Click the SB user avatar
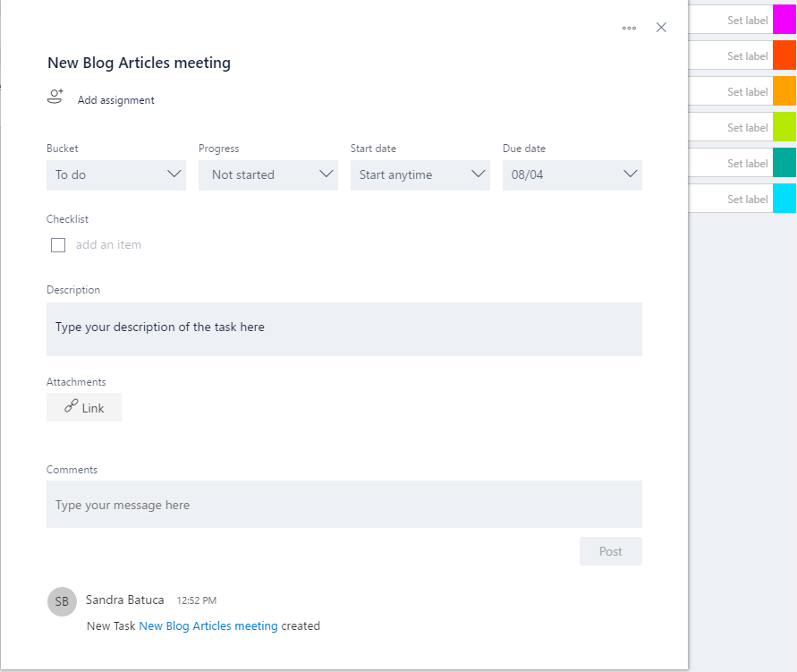The height and width of the screenshot is (672, 797). [x=62, y=601]
